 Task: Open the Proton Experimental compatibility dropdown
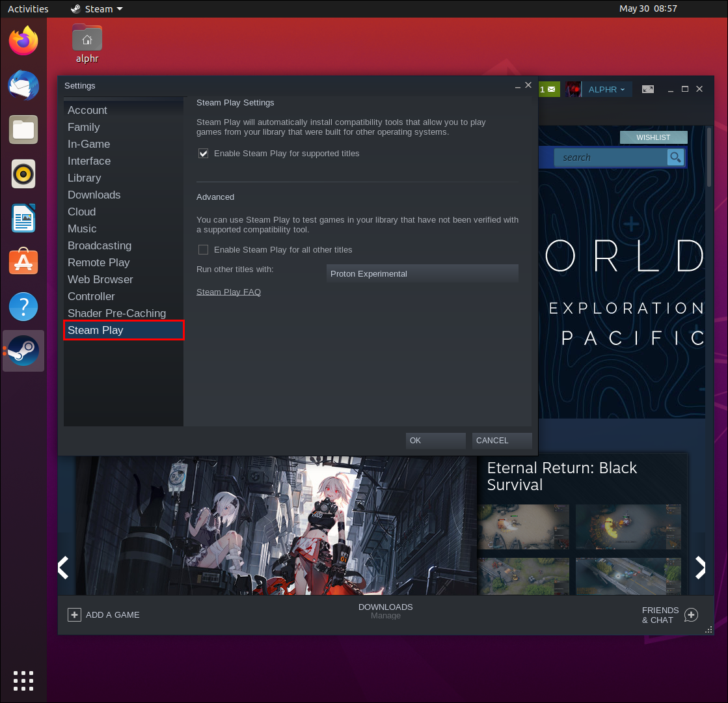[422, 274]
